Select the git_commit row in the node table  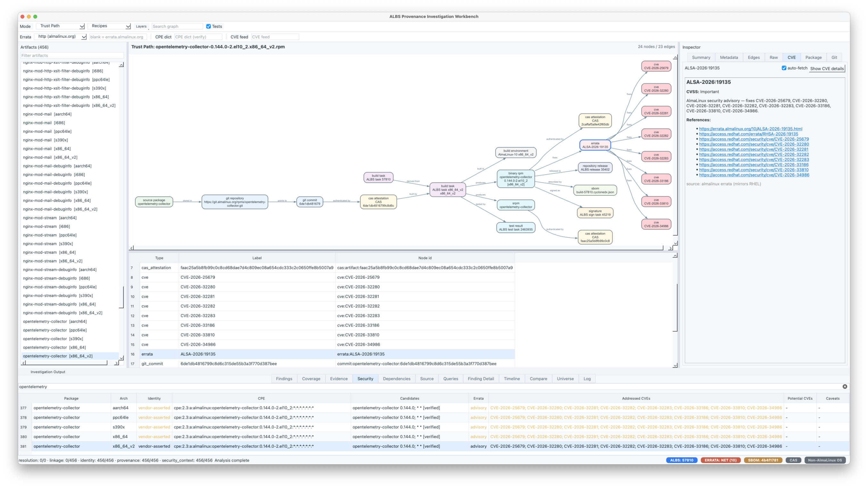coord(322,364)
